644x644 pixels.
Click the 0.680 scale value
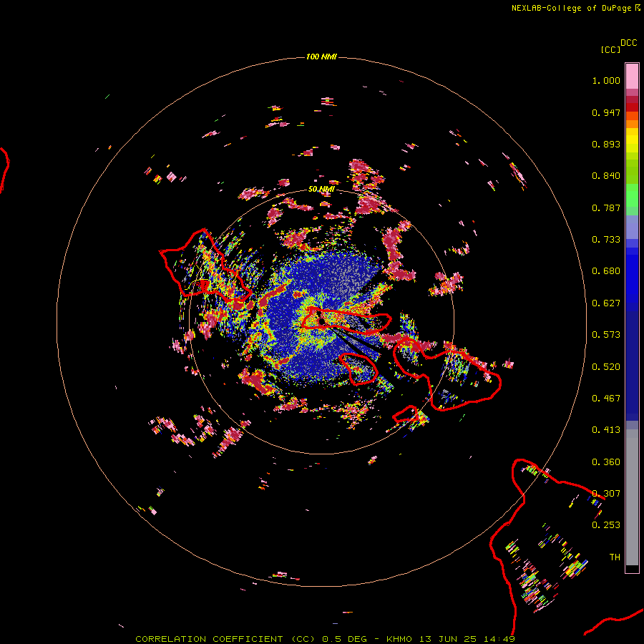606,271
